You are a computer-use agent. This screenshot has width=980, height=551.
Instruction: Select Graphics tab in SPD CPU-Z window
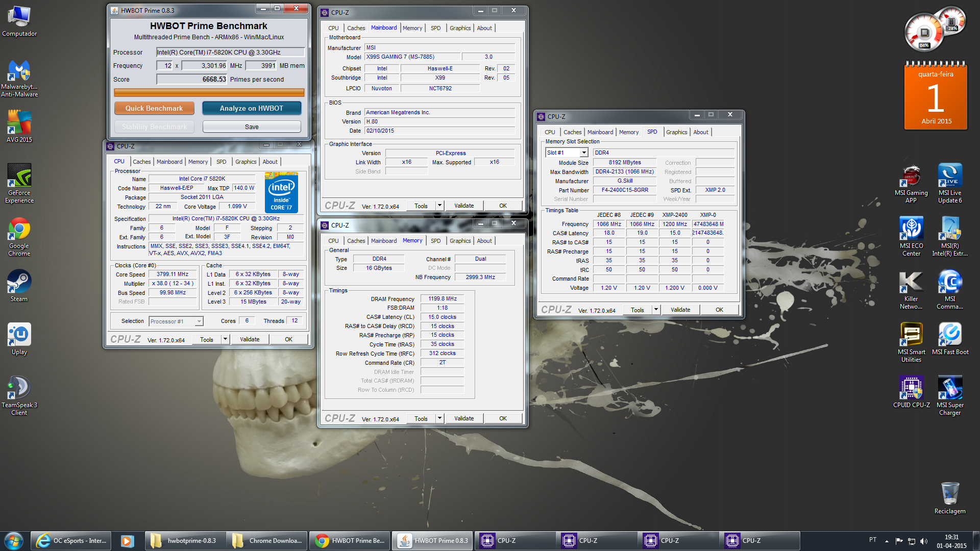pos(676,132)
